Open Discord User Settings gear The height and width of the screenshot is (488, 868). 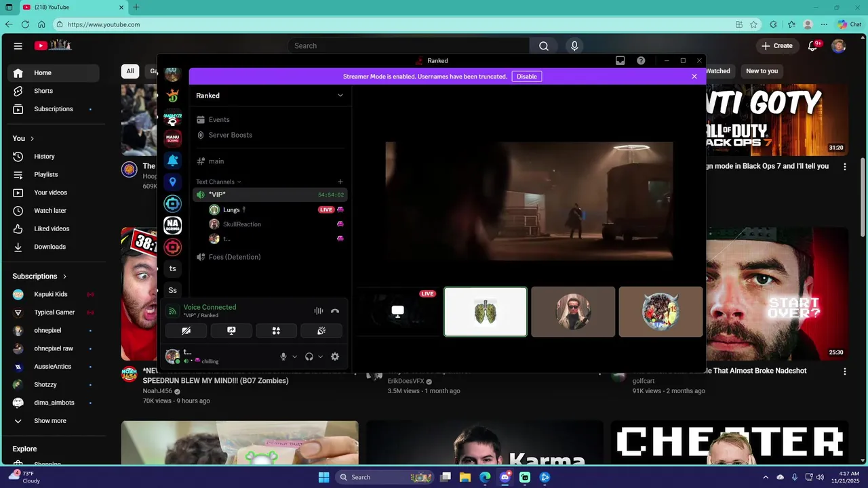click(335, 357)
